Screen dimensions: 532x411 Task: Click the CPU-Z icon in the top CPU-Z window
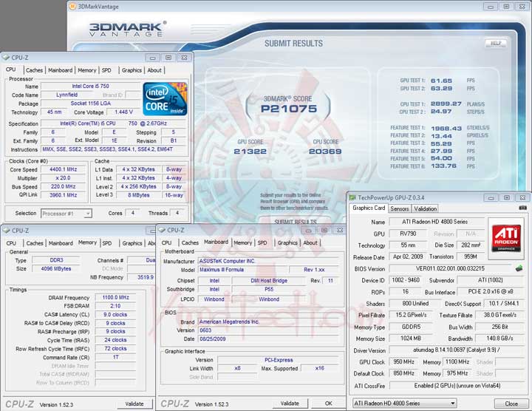[x=7, y=57]
